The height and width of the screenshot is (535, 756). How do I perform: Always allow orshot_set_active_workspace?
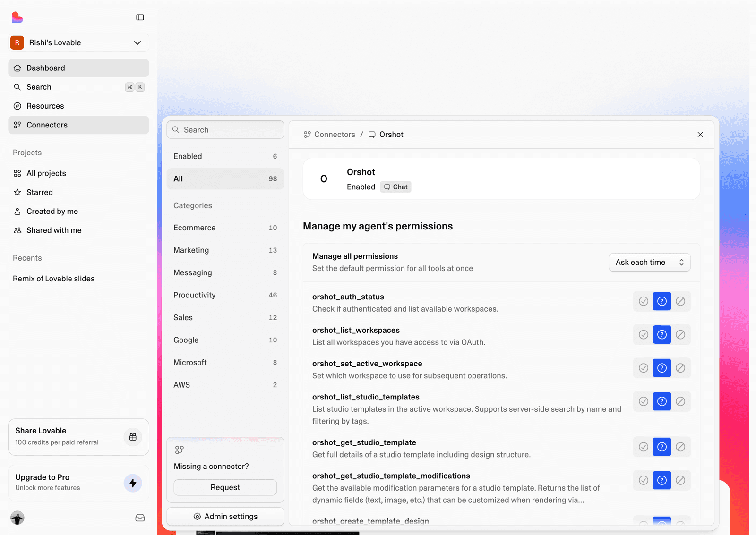[644, 368]
